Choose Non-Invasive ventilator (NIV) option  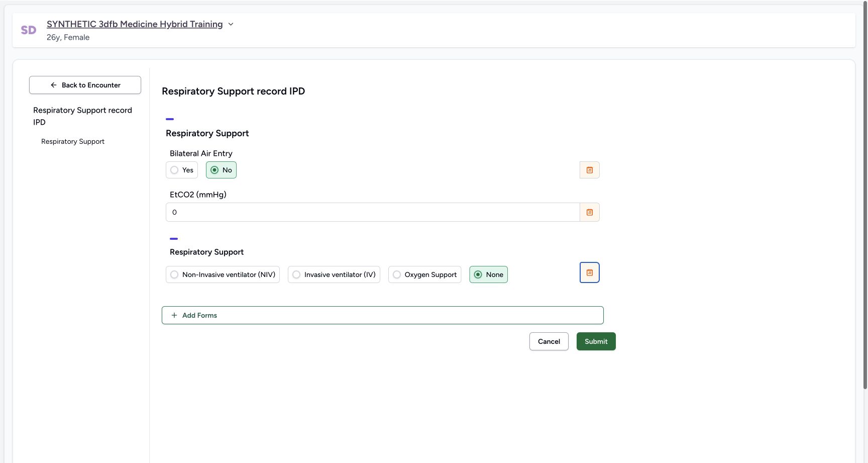(x=223, y=274)
